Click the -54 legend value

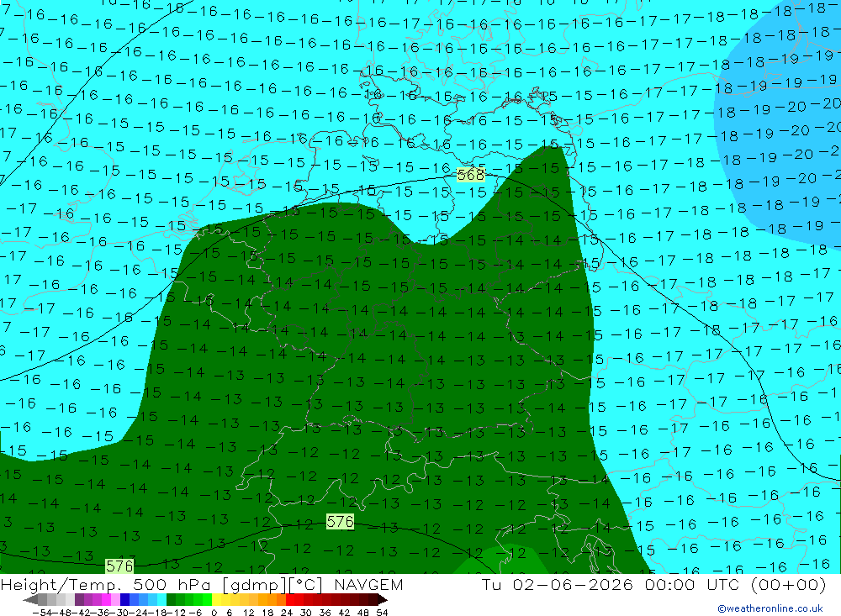(42, 613)
